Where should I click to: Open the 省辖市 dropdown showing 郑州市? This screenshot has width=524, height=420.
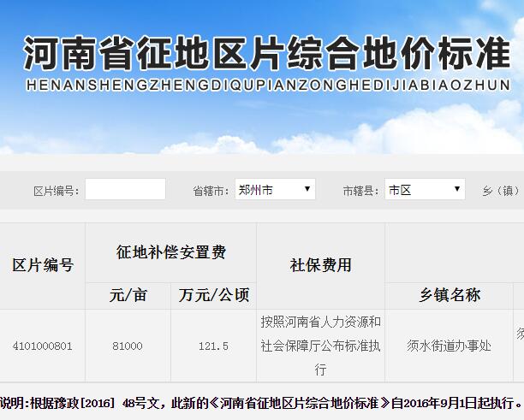coord(275,190)
